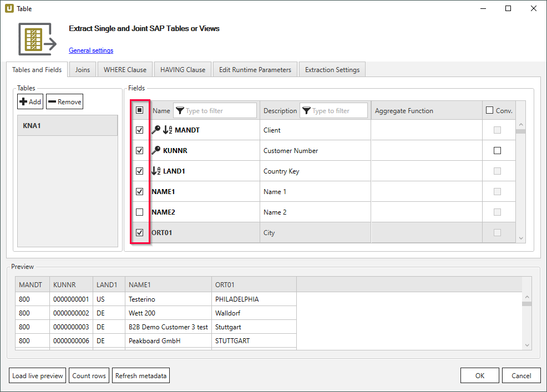Viewport: 547px width, 392px height.
Task: Switch to the Tables and Fields tab
Action: tap(37, 70)
